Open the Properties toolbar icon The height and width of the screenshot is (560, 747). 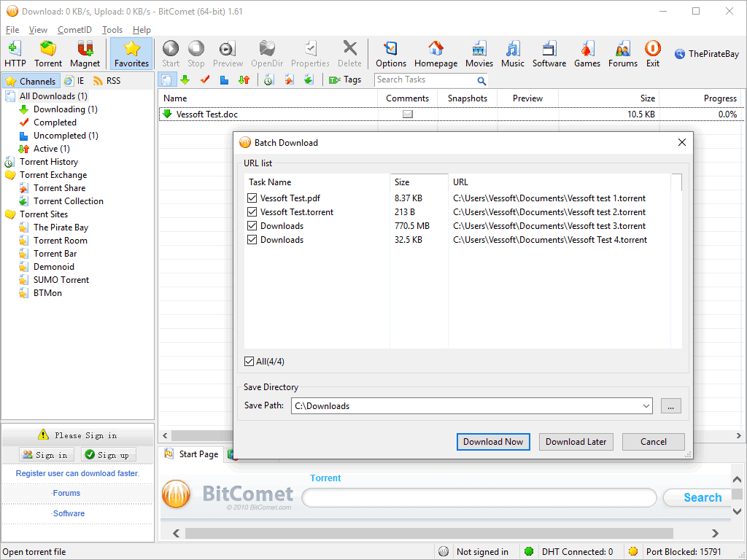click(x=310, y=54)
